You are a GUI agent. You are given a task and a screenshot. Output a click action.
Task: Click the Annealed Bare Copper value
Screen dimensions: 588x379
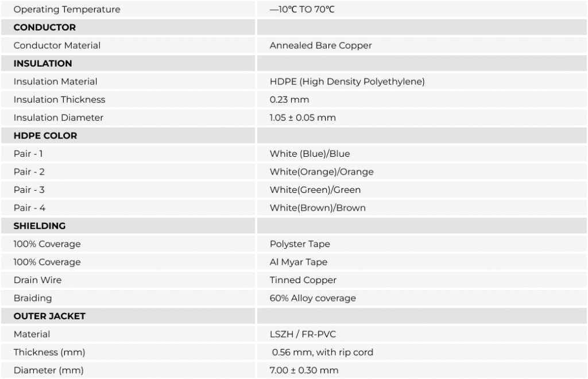point(320,46)
